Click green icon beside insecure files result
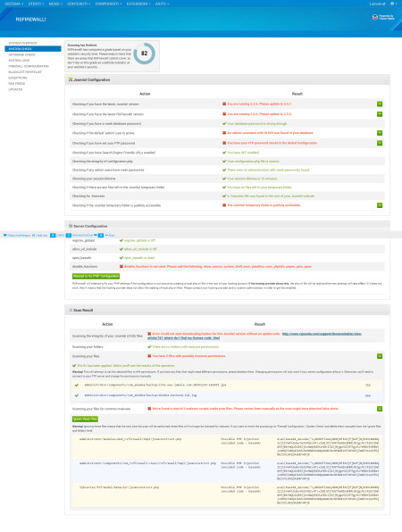 pyautogui.click(x=380, y=356)
